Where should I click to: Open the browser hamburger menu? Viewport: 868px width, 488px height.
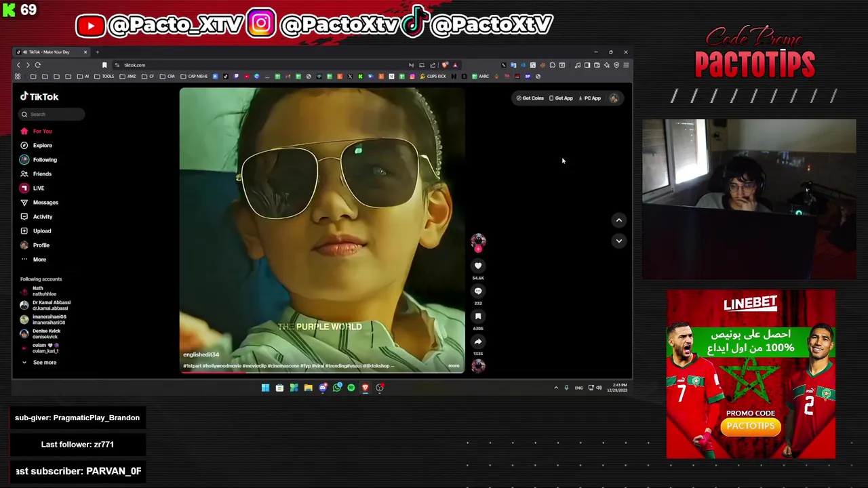click(x=626, y=65)
